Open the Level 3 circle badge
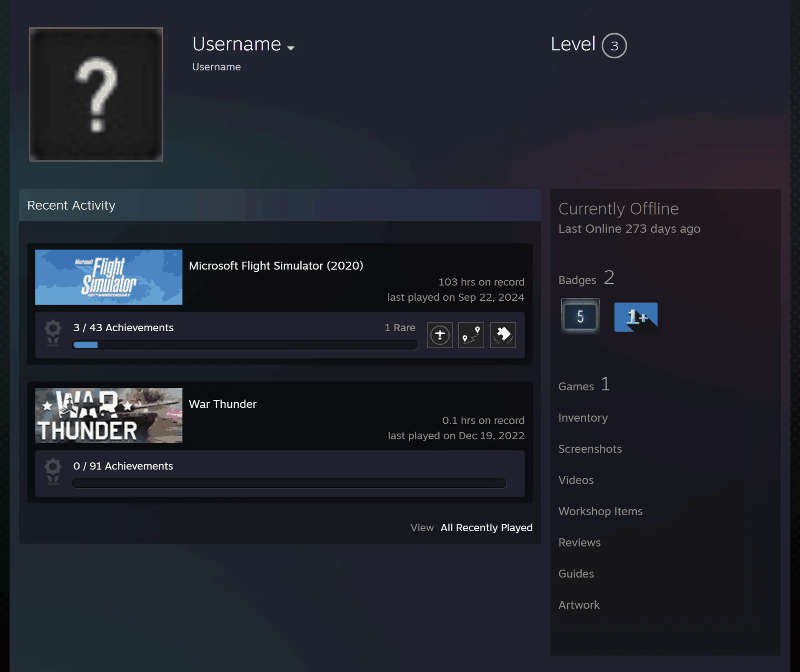This screenshot has height=672, width=800. [x=614, y=45]
